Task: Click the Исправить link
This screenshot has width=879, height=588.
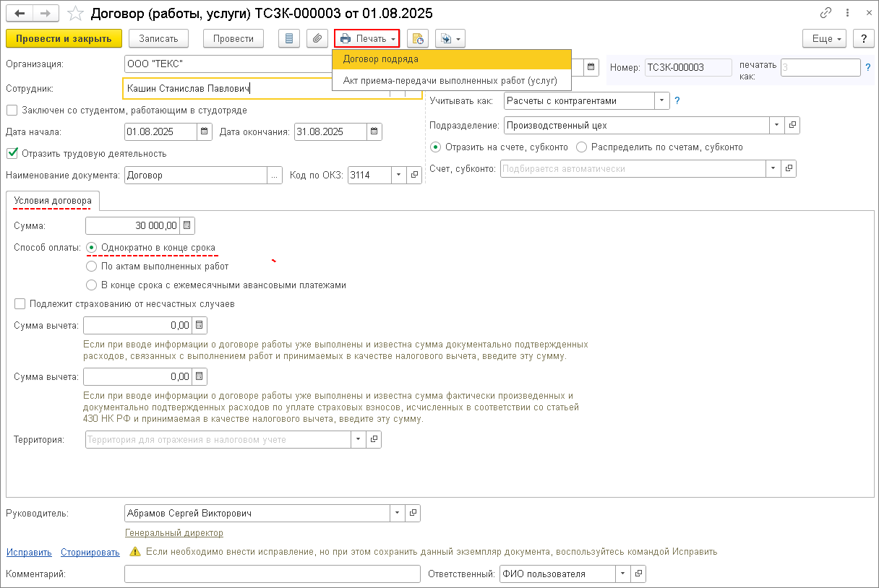Action: (29, 552)
